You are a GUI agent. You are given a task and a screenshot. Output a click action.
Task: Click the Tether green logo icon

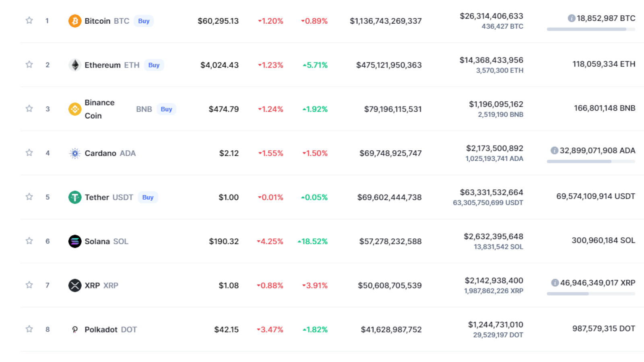(75, 197)
